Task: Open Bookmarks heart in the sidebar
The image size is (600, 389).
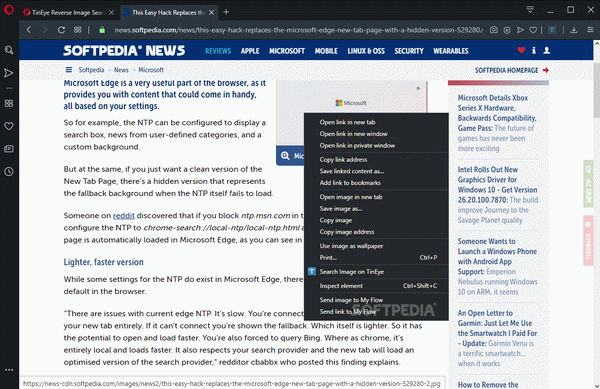Action: pos(9,126)
